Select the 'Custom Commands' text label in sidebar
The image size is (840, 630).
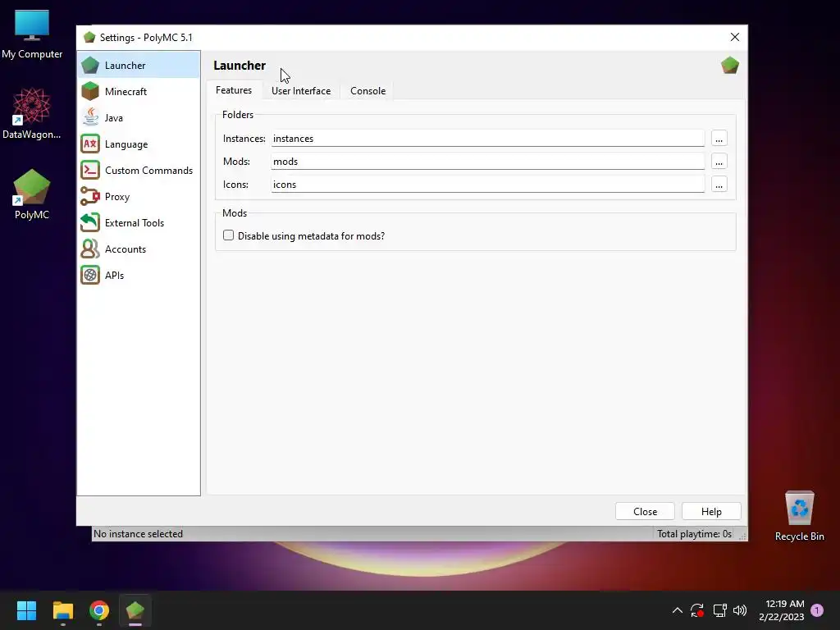[x=149, y=171]
